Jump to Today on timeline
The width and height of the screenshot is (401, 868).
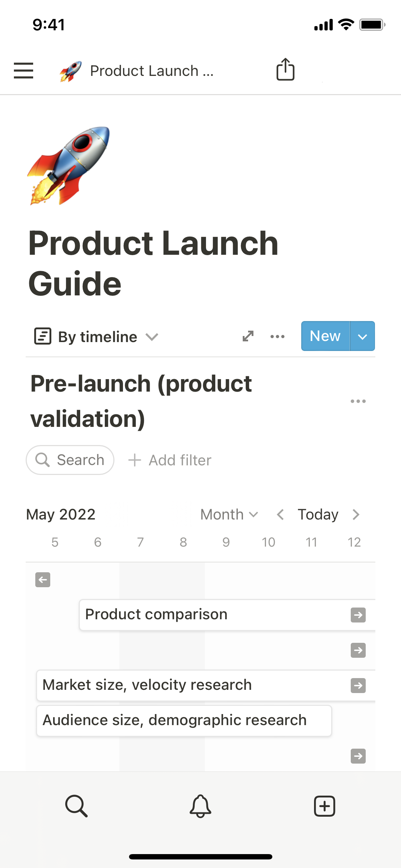click(318, 515)
